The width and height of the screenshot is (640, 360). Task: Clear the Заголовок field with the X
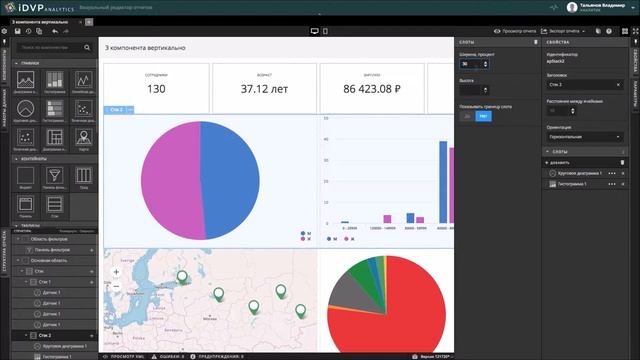[618, 84]
